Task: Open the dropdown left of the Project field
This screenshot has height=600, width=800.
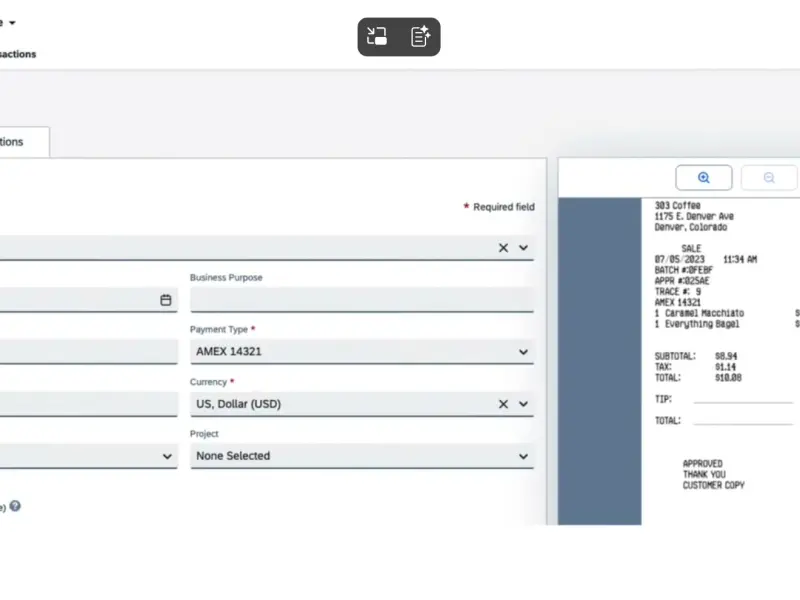Action: [x=166, y=456]
